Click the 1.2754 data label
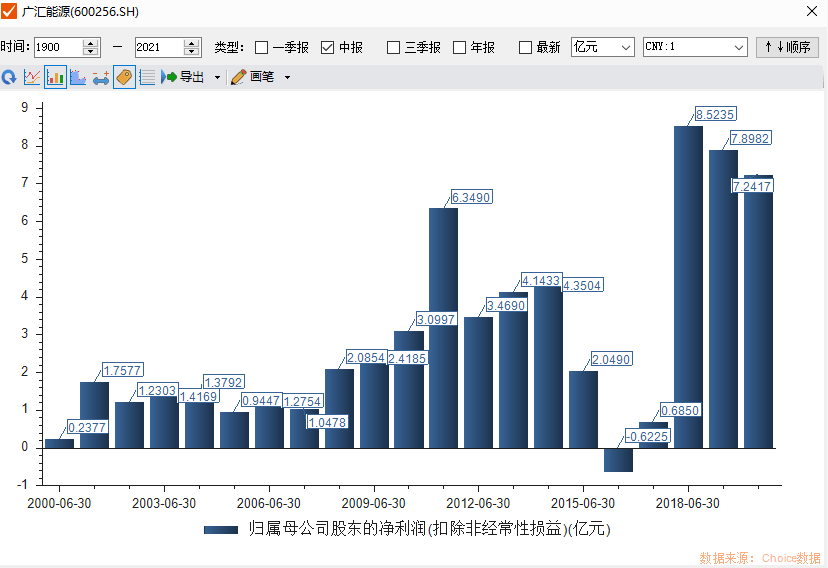 (x=303, y=401)
